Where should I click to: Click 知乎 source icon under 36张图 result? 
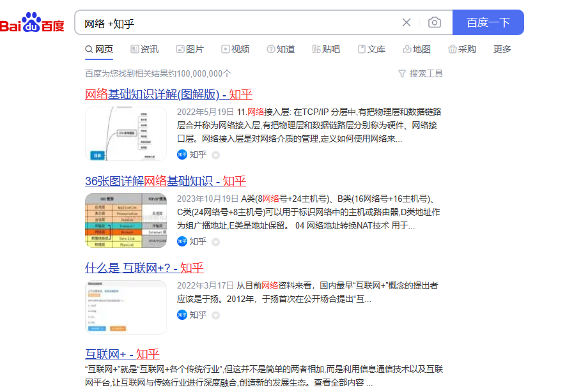(182, 241)
